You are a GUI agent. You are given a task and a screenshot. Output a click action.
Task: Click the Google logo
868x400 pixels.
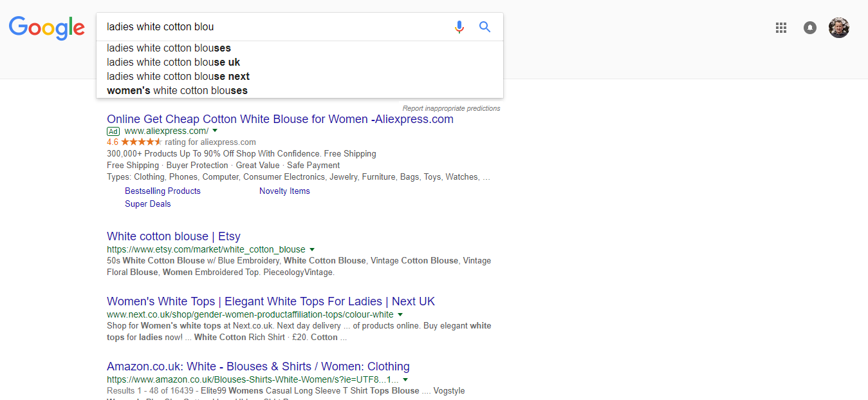tap(46, 27)
